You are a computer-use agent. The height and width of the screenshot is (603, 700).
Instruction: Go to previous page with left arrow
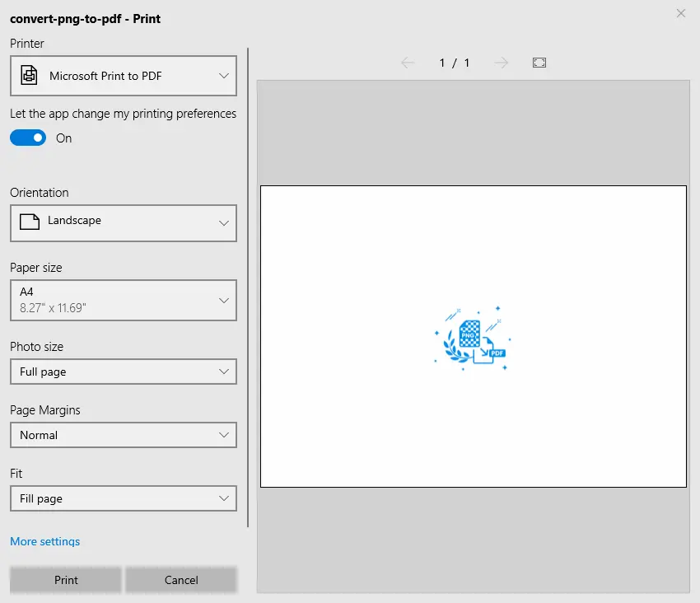point(408,63)
